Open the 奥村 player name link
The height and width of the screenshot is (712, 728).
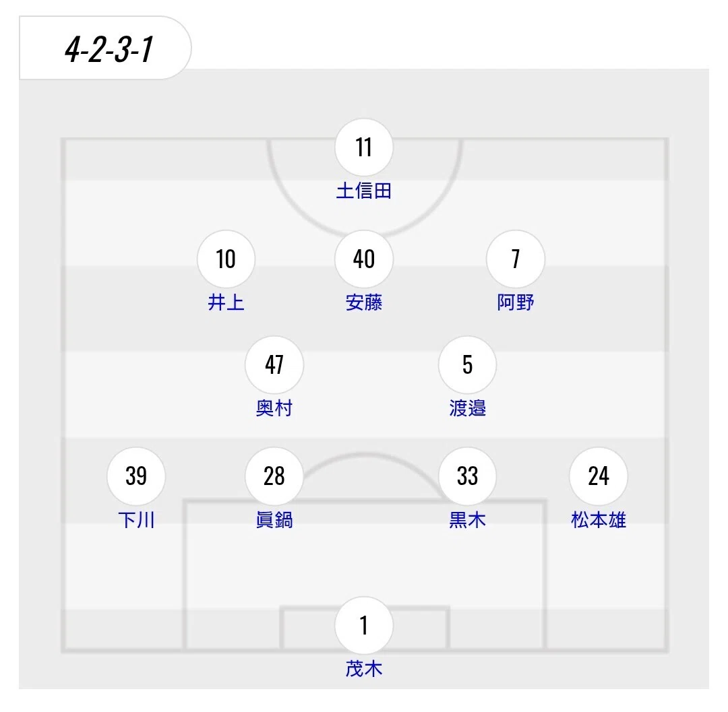[274, 408]
